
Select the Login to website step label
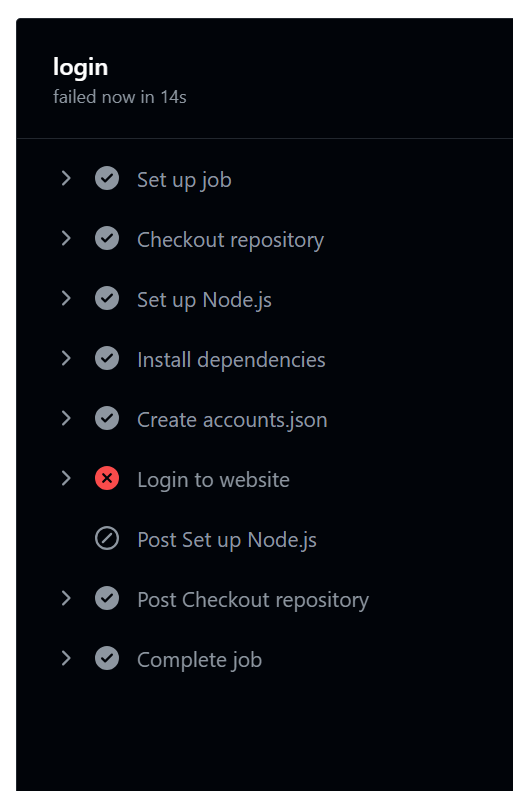[x=213, y=480]
